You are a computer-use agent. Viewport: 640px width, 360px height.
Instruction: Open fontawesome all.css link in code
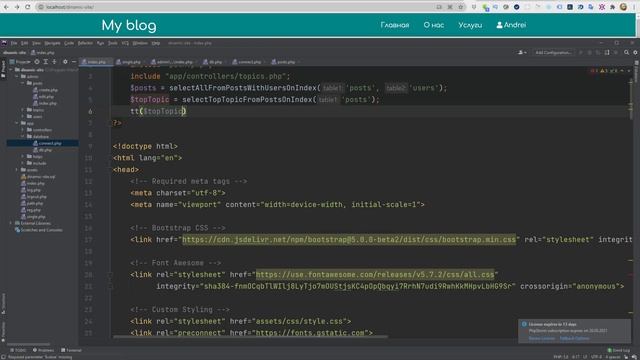(375, 275)
